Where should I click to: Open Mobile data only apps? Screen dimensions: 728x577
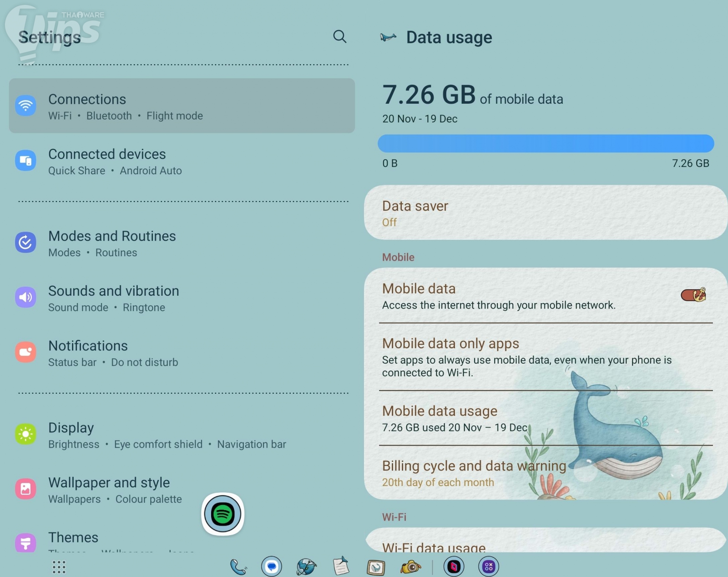546,357
